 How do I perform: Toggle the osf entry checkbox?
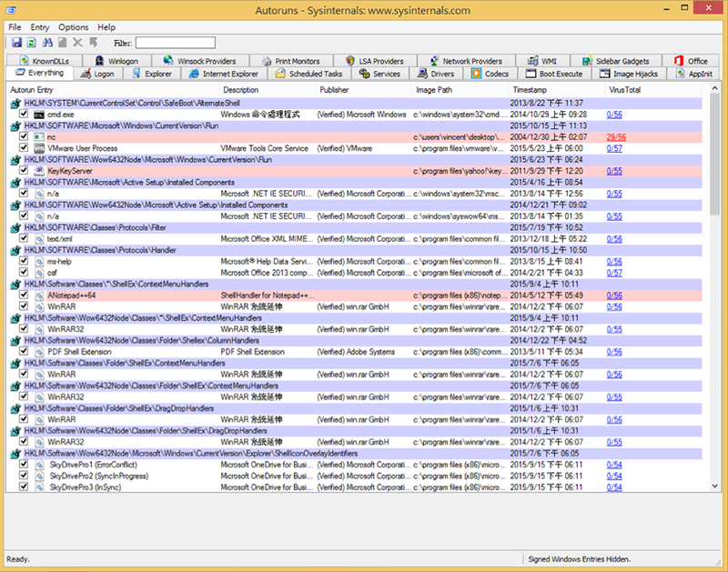click(x=24, y=272)
